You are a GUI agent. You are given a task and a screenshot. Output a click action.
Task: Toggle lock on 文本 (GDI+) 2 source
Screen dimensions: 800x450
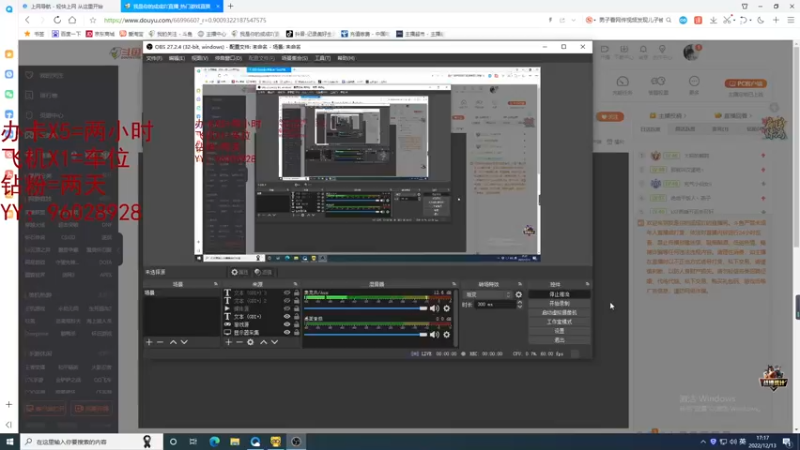click(296, 301)
